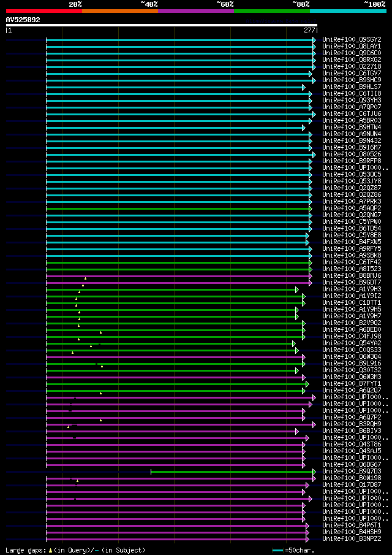This screenshot has width=392, height=555.
Task: Click the arrowhead ending the UniRef100_B7FYT1 bar
Action: coord(307,384)
